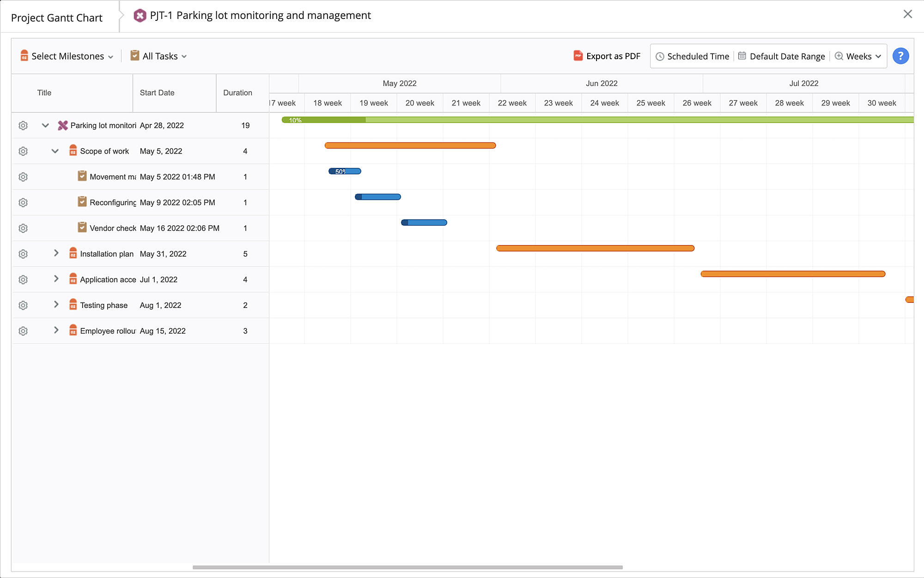
Task: Open the help question mark icon
Action: [900, 55]
